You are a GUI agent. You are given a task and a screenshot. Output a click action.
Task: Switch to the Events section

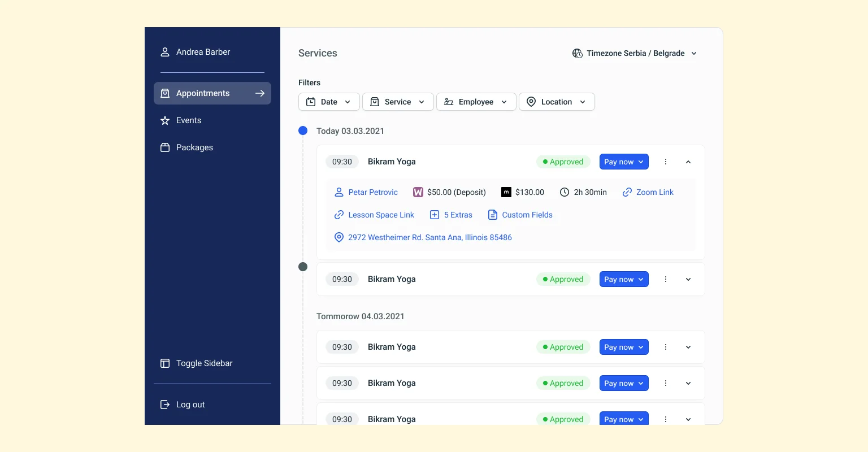[x=188, y=120]
